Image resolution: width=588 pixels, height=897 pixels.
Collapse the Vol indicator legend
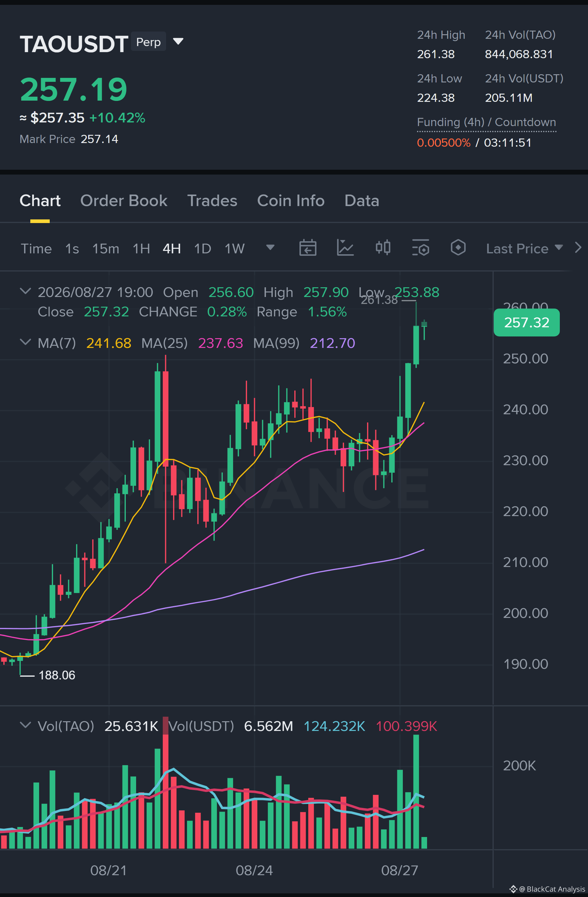tap(25, 725)
